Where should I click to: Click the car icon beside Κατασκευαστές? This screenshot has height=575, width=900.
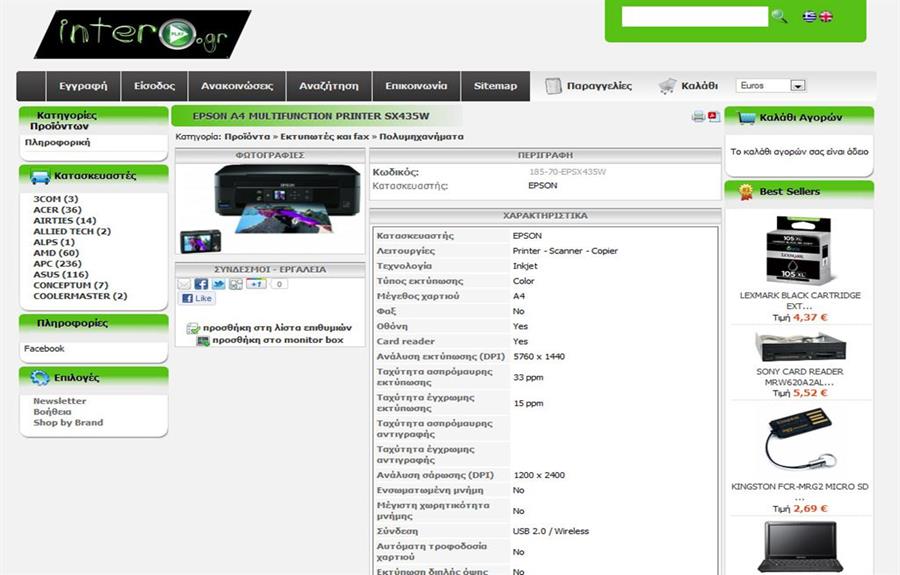[40, 177]
